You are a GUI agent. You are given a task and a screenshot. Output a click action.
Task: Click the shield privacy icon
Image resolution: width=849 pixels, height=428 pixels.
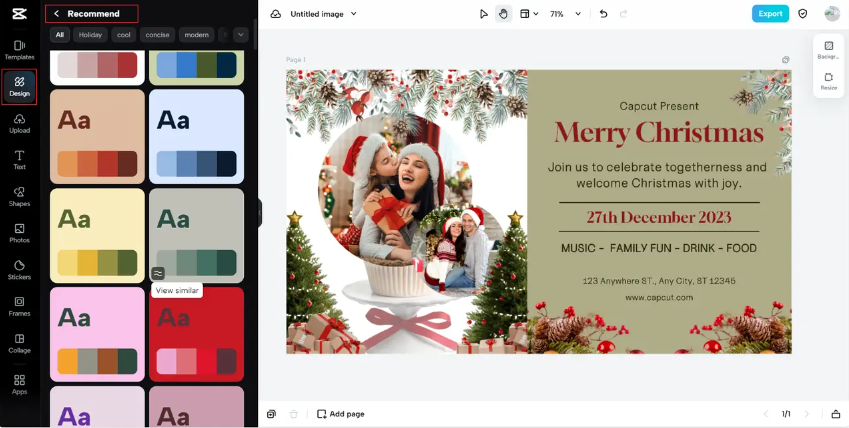[x=802, y=14]
